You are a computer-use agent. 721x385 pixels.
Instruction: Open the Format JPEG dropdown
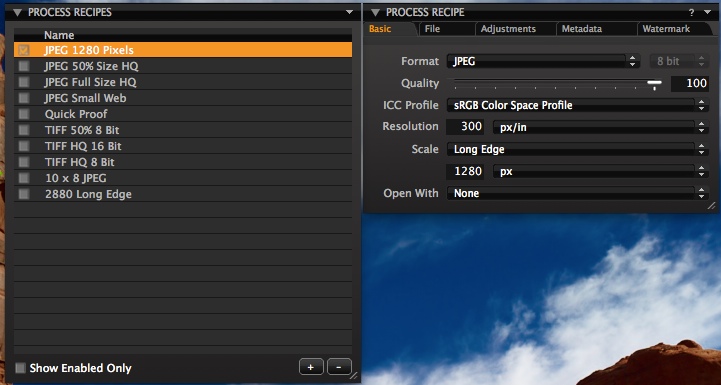(543, 61)
